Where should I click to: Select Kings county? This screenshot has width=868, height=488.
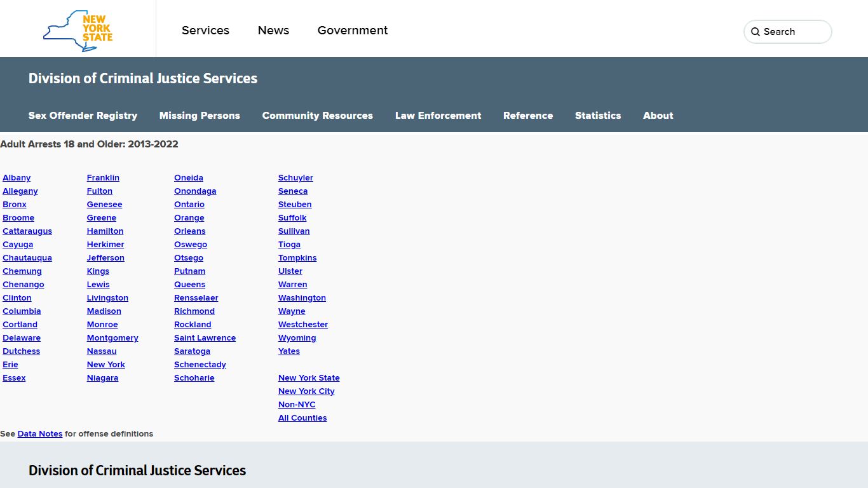tap(98, 271)
